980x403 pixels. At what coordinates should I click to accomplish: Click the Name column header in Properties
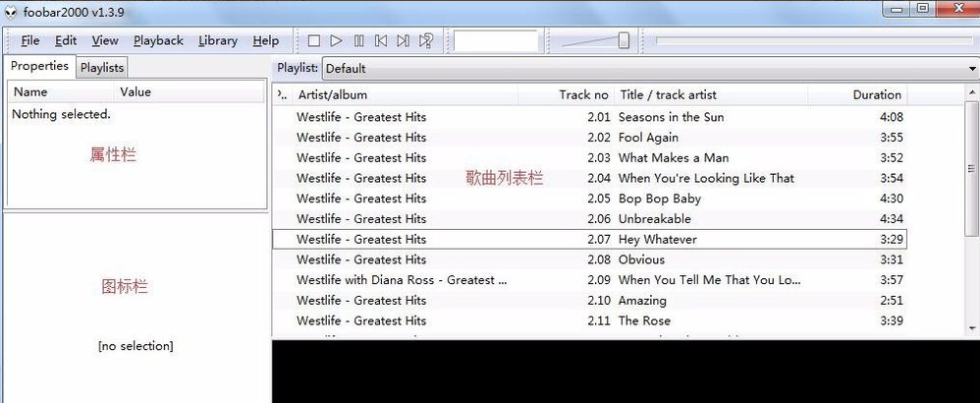(x=61, y=92)
